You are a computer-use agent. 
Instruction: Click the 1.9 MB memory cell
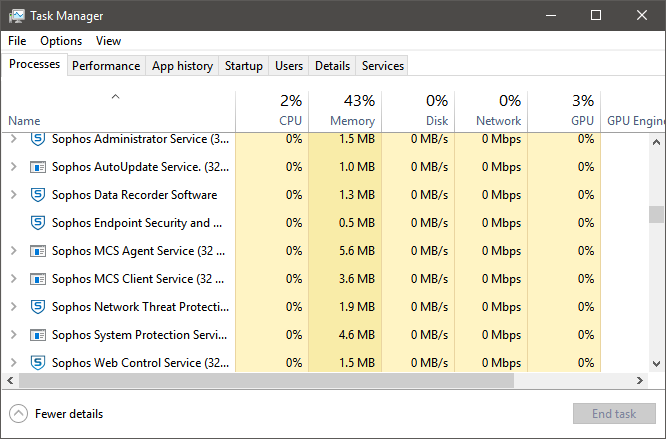[x=345, y=307]
